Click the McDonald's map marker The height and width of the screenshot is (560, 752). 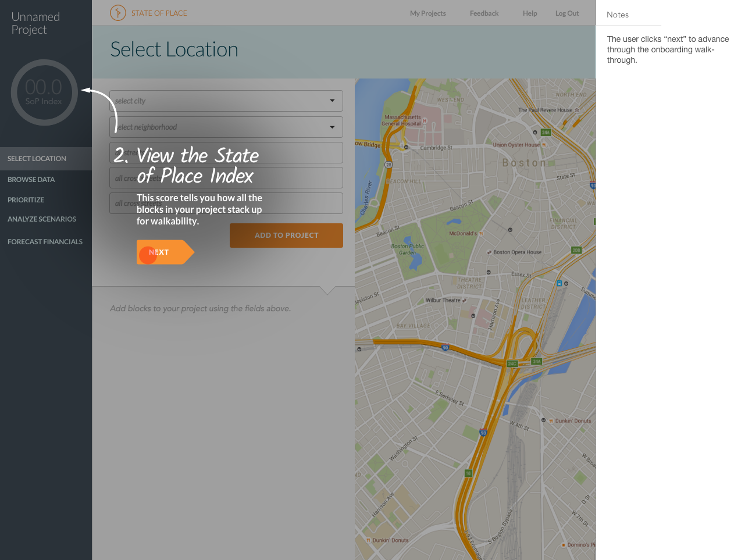[x=466, y=233]
